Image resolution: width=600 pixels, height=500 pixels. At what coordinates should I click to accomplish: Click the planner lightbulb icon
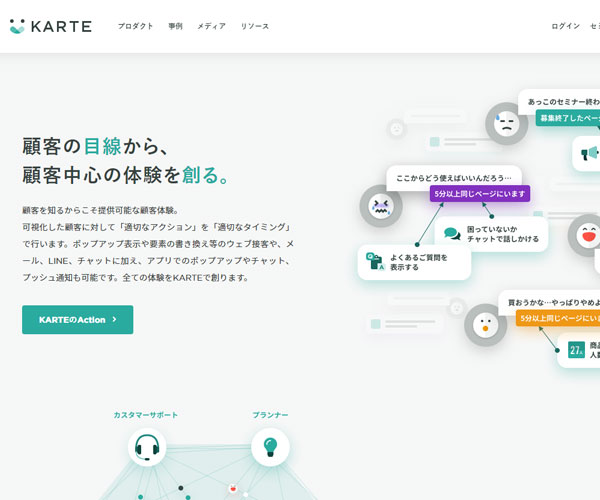(x=270, y=446)
